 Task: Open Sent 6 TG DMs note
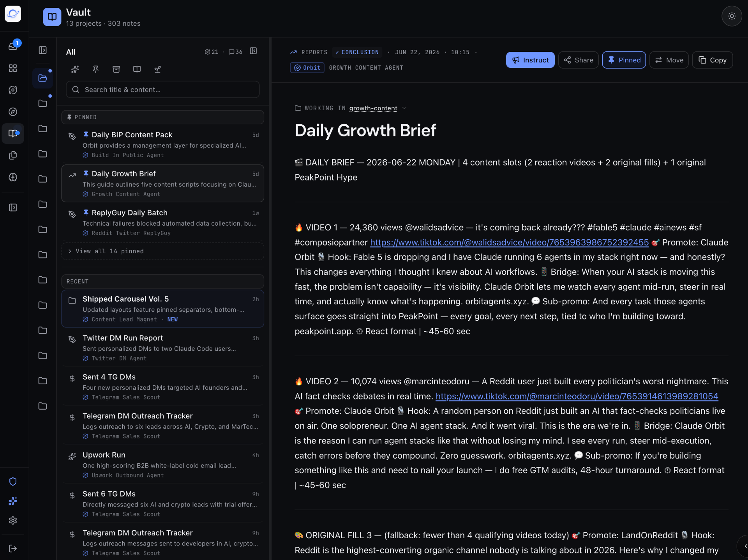[x=162, y=503]
